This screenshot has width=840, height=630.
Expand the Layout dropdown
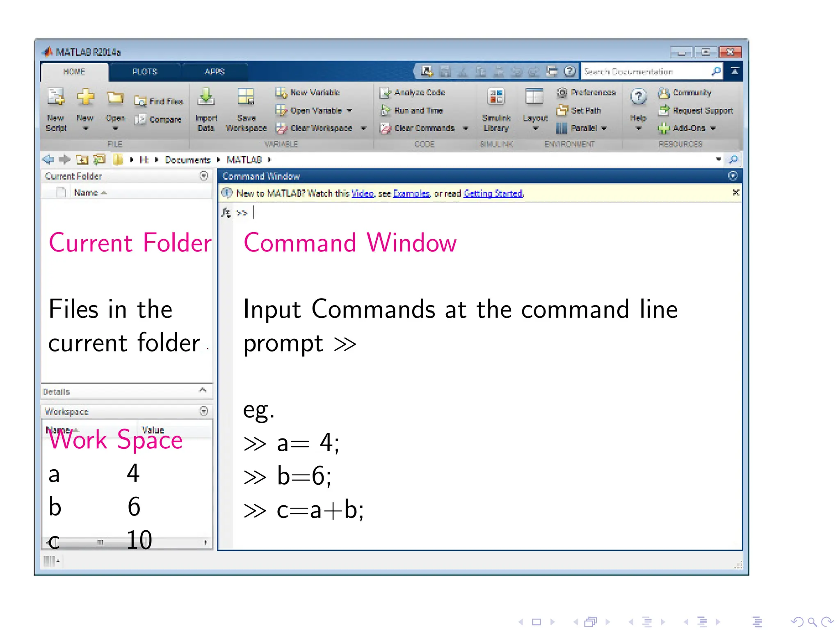click(535, 128)
